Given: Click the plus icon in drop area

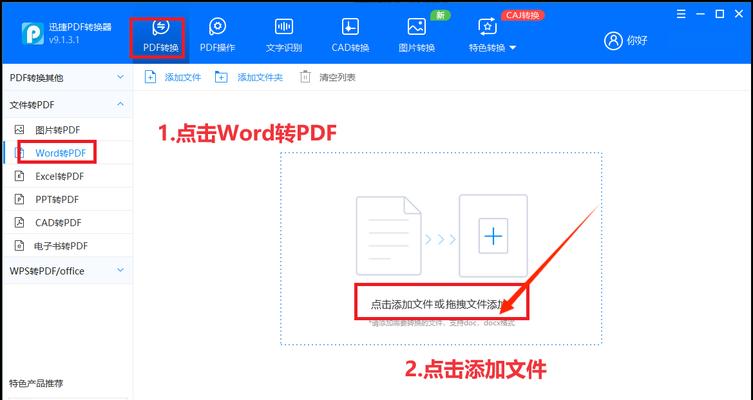Looking at the screenshot, I should pyautogui.click(x=493, y=236).
